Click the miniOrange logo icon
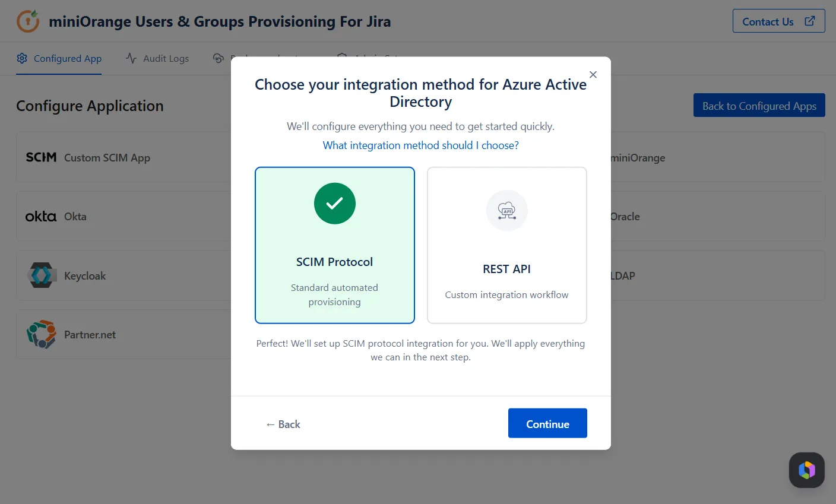 28,21
